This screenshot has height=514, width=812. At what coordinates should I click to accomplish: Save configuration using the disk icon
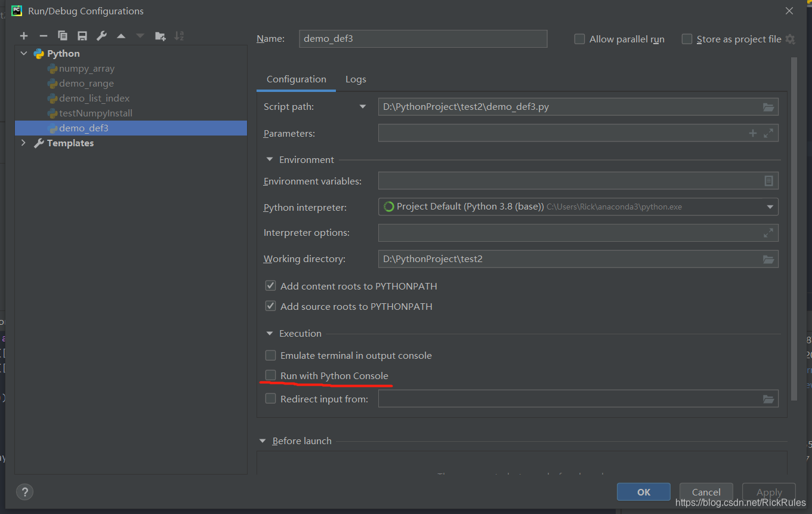point(82,36)
